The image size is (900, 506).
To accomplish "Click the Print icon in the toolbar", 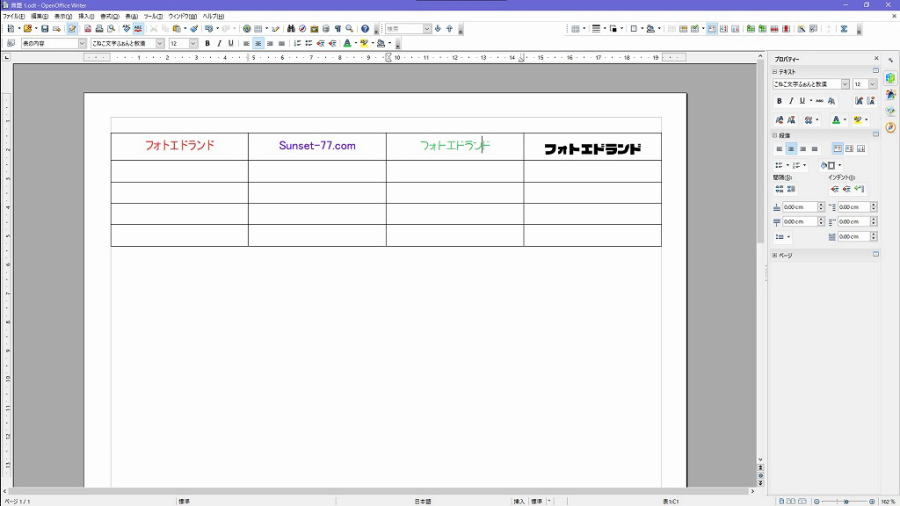I will point(99,29).
